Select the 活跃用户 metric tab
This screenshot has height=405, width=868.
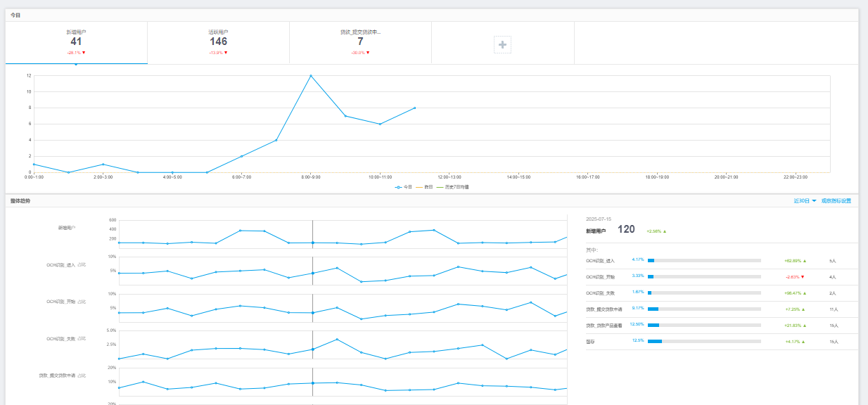218,42
